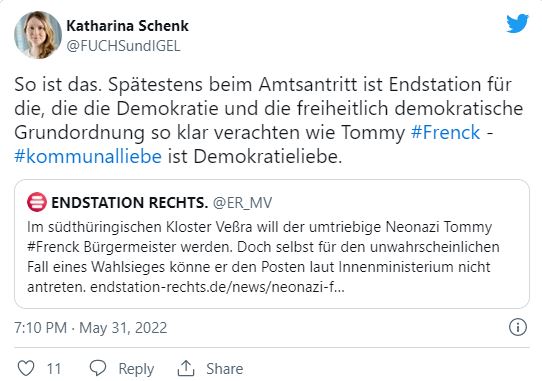The width and height of the screenshot is (542, 381).
Task: Open the #Frenck hashtag in main tweet
Action: [446, 132]
